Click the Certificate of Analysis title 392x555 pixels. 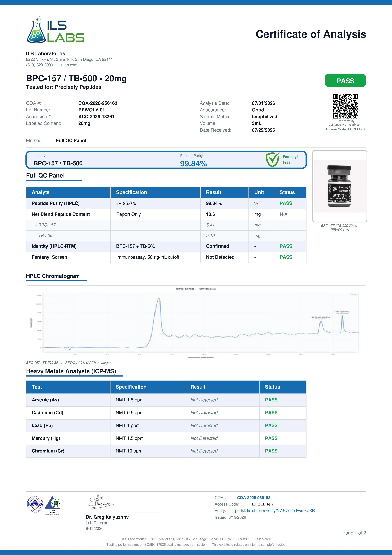(311, 34)
